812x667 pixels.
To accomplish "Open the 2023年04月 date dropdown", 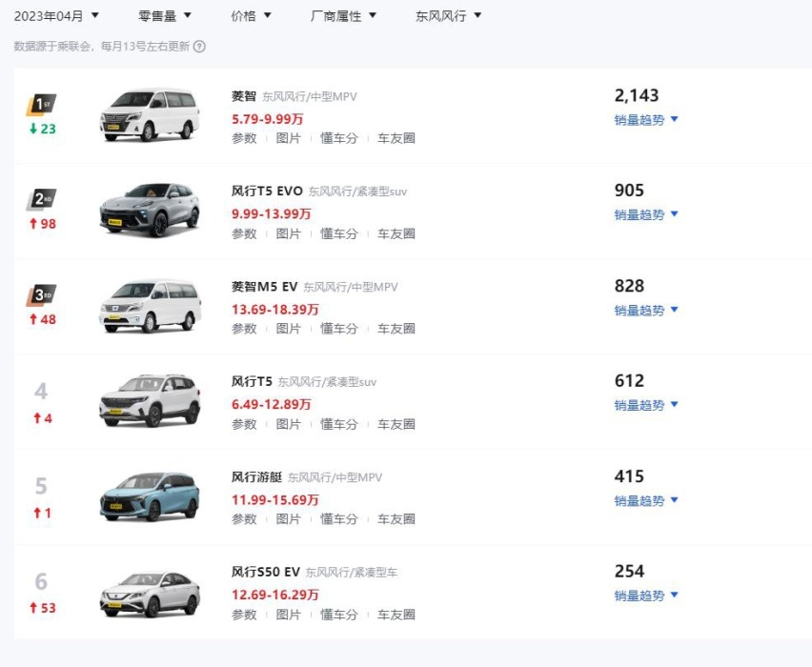I will (56, 16).
